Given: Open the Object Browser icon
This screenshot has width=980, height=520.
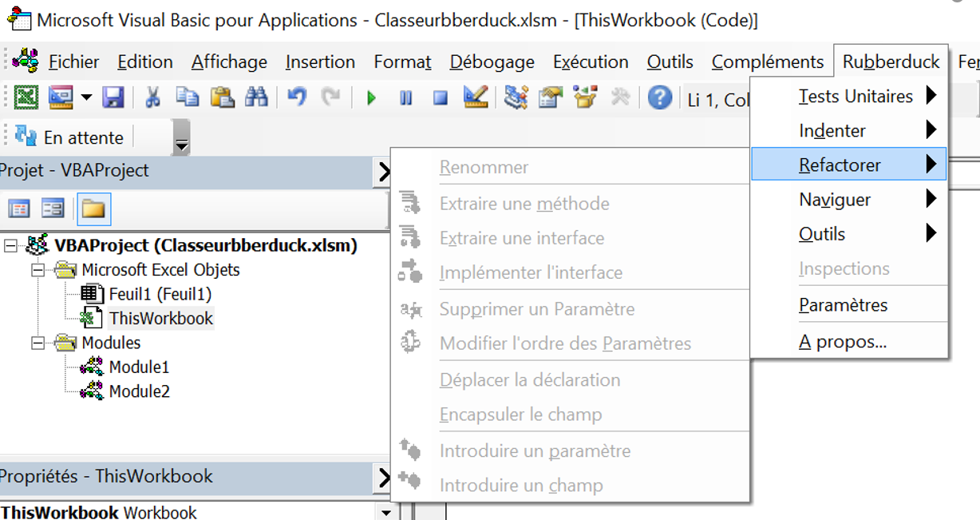Looking at the screenshot, I should point(586,97).
